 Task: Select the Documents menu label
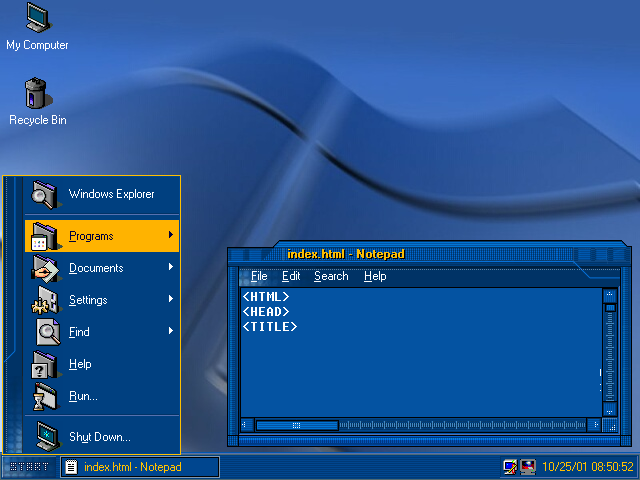click(x=96, y=268)
